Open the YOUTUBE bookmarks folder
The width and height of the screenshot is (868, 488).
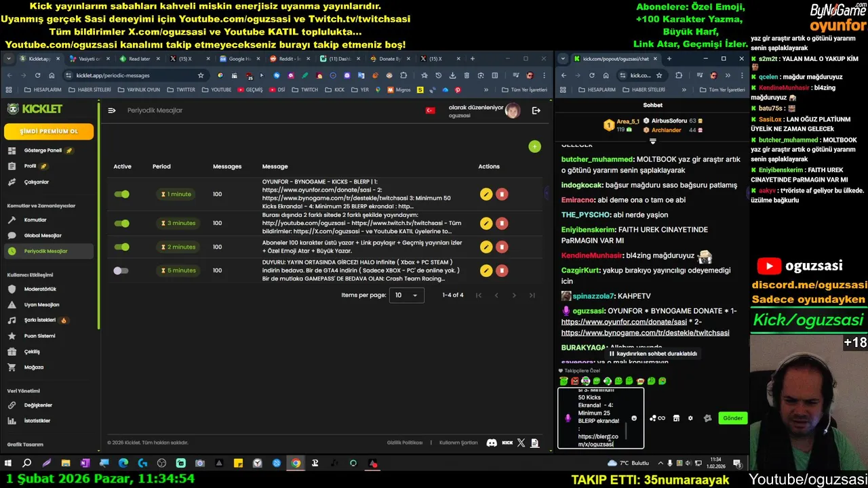coord(216,89)
